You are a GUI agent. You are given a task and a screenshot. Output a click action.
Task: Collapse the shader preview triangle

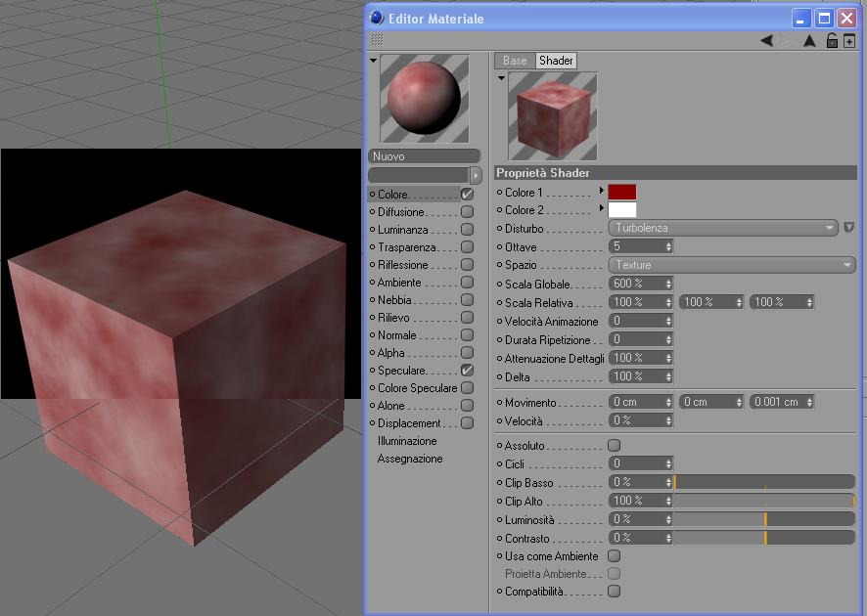tap(501, 78)
